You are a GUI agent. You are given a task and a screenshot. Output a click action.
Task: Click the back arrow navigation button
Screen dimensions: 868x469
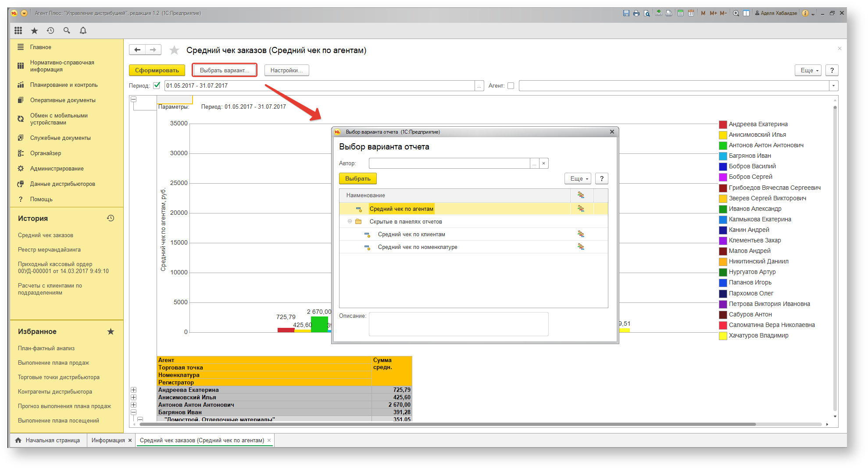point(137,50)
